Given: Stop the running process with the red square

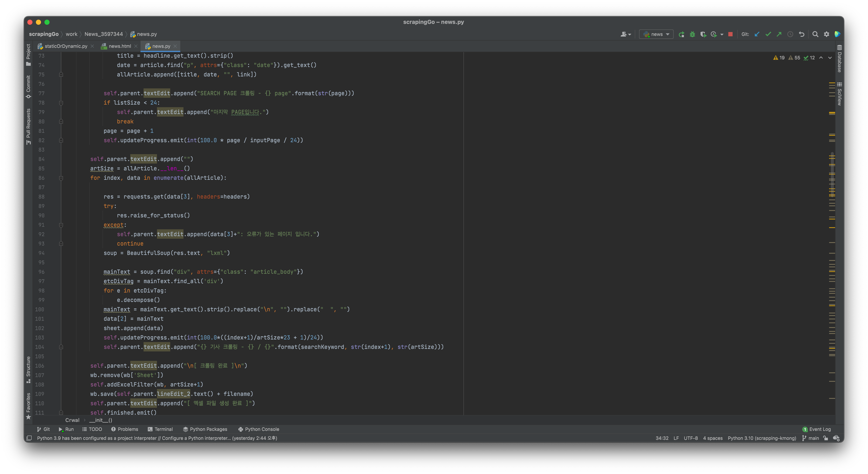Looking at the screenshot, I should point(730,34).
